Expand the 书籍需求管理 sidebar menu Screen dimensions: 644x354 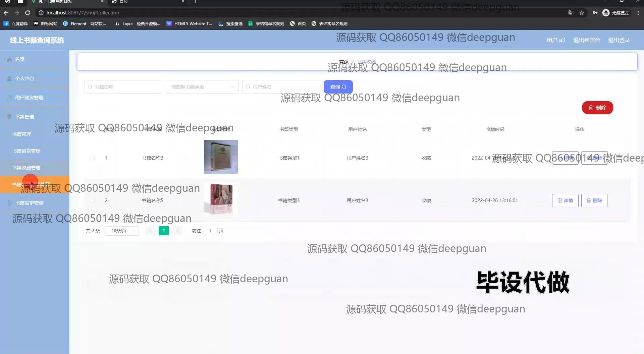click(29, 203)
